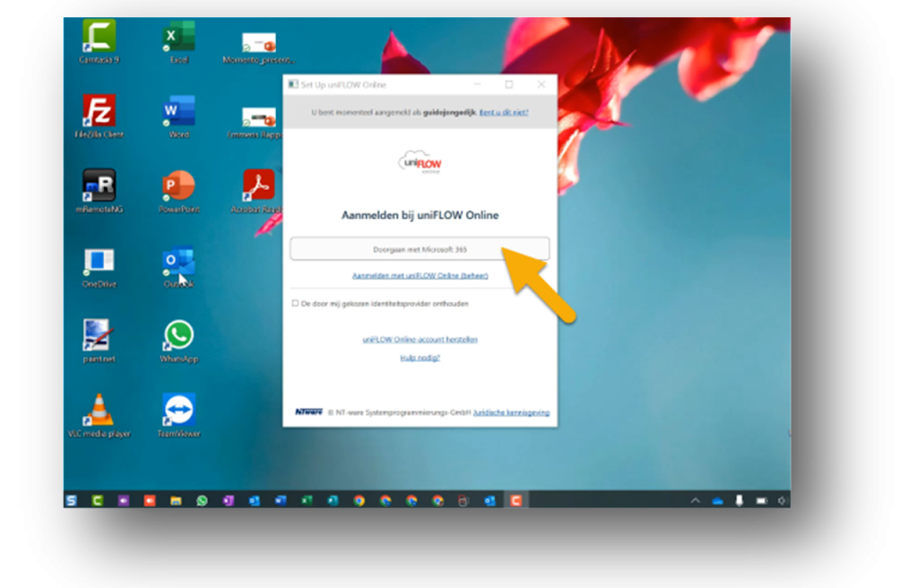
Task: Click the username 'guidojongedijk' text
Action: 449,112
